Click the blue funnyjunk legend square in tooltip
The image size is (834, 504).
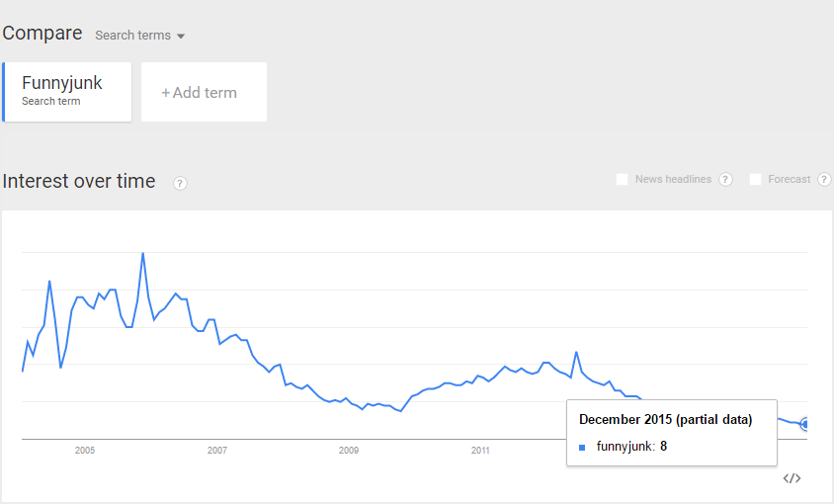(x=583, y=447)
